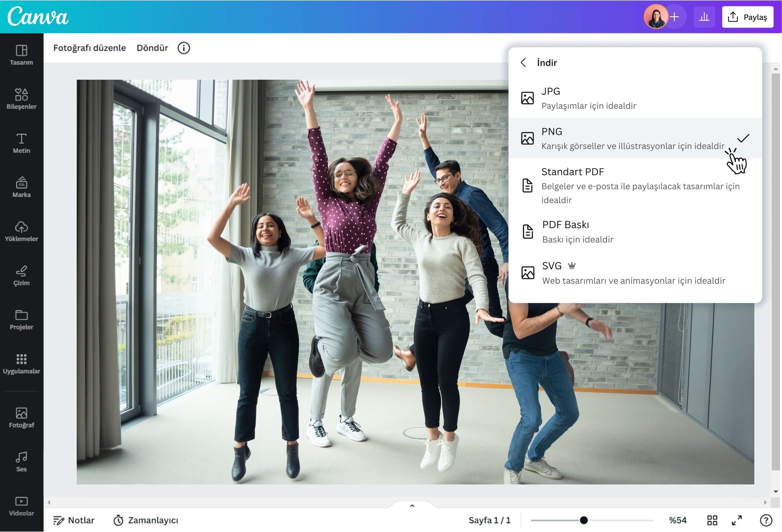The height and width of the screenshot is (532, 782).
Task: Choose JPG download format
Action: (x=635, y=98)
